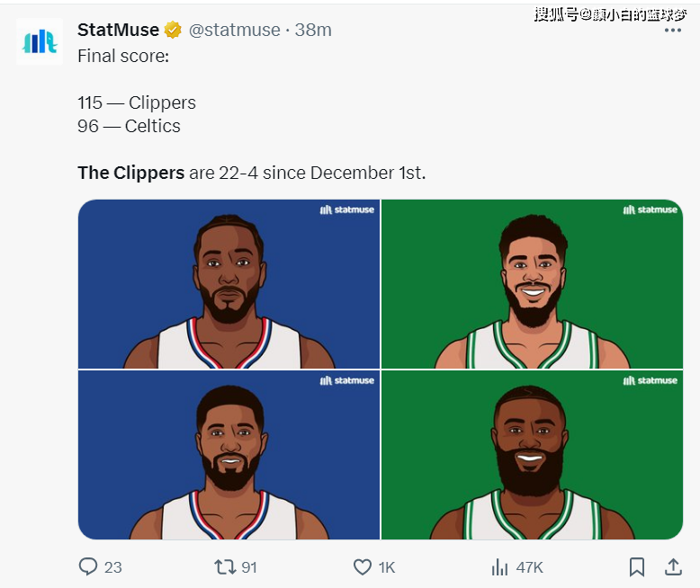
Task: Click the bold 'The Clippers' text
Action: click(x=130, y=173)
